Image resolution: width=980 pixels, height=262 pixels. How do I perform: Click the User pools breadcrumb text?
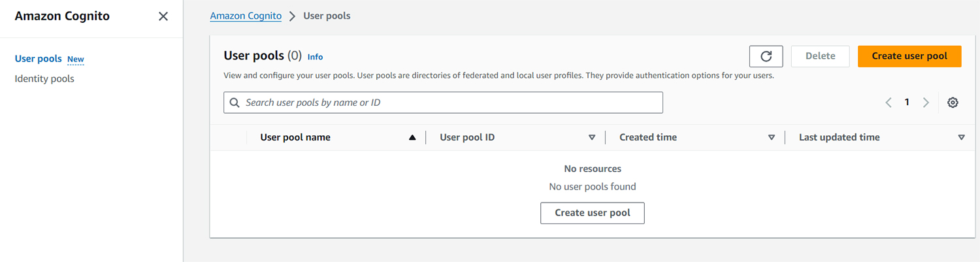click(x=327, y=16)
